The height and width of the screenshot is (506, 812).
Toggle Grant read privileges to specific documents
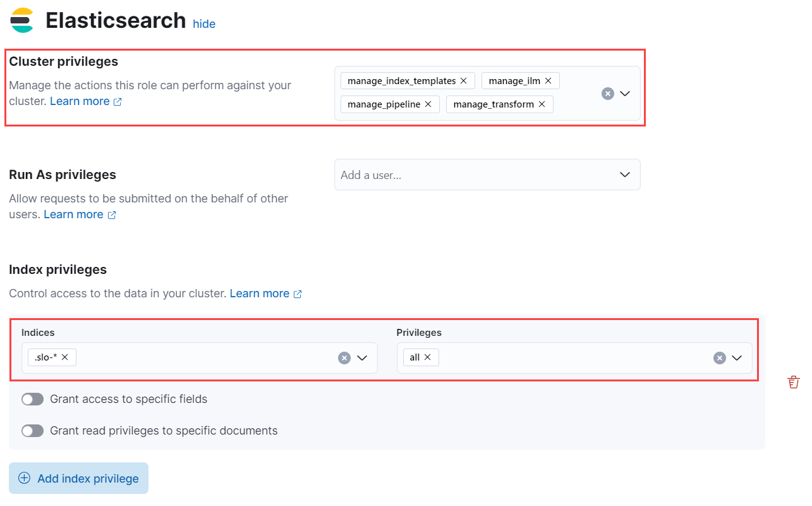pos(32,431)
